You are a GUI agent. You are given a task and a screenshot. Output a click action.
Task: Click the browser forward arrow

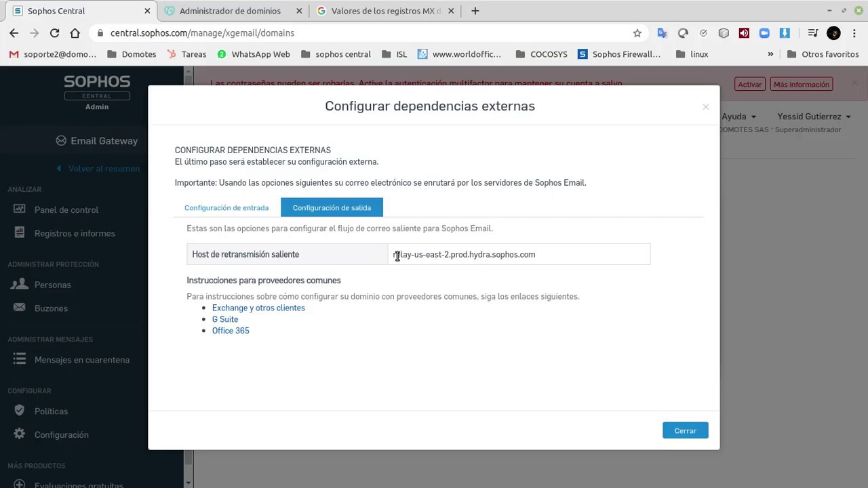pos(34,33)
